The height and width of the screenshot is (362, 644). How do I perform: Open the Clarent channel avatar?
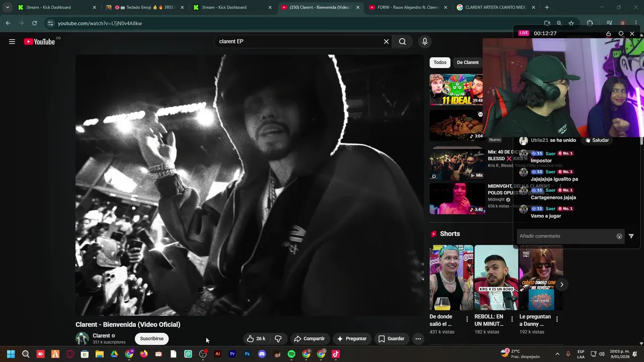(82, 339)
